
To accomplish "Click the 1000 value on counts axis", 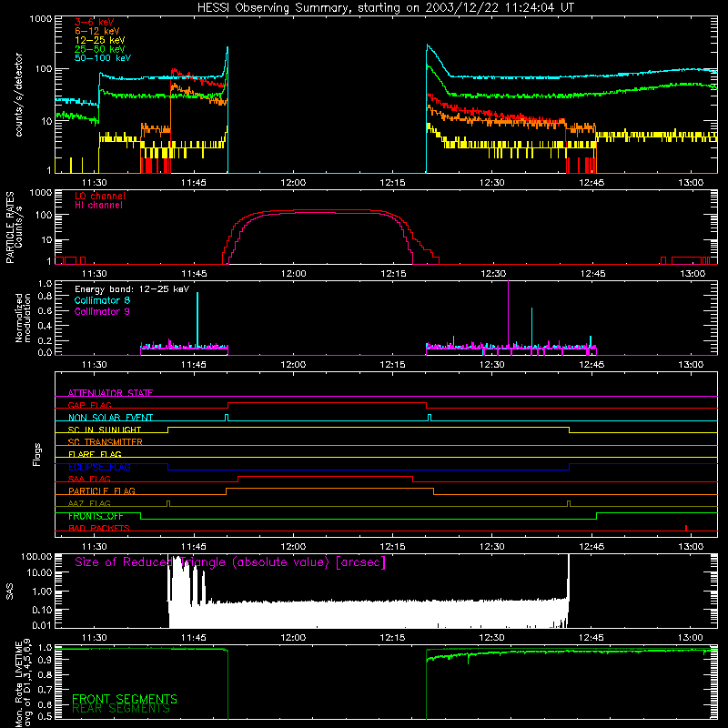I will (41, 19).
